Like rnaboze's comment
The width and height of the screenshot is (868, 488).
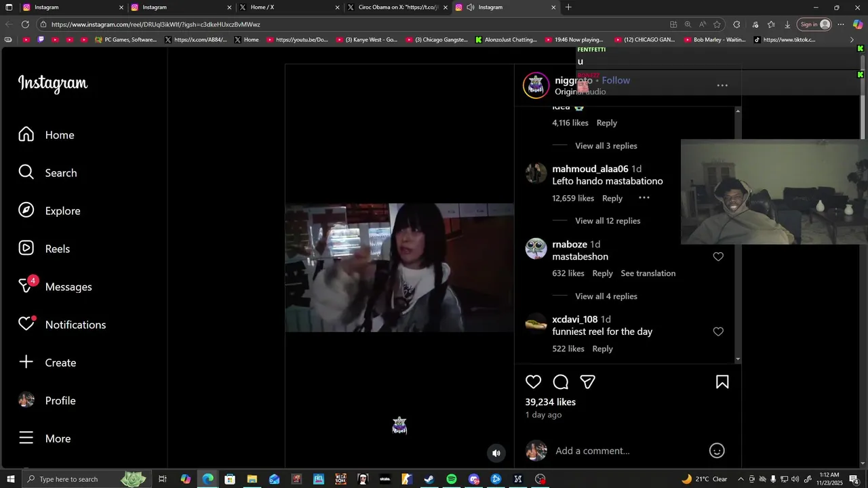pyautogui.click(x=718, y=257)
